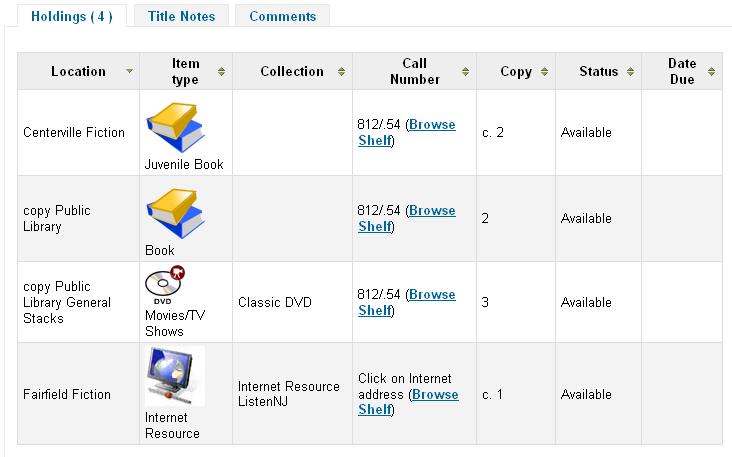Click the Internet Resource computer icon

tap(175, 375)
